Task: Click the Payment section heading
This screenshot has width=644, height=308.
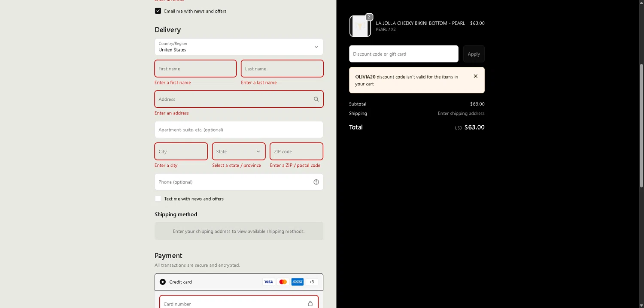Action: pos(168,256)
